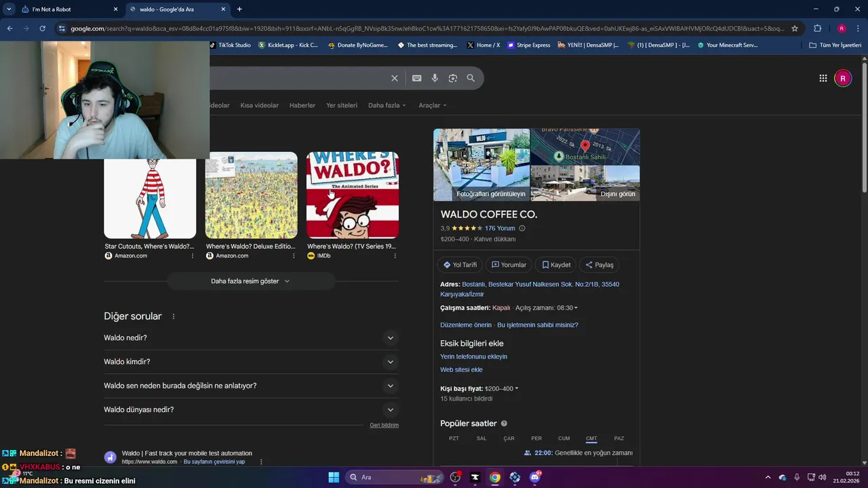
Task: Show hidden system tray icons chevron
Action: [x=768, y=477]
